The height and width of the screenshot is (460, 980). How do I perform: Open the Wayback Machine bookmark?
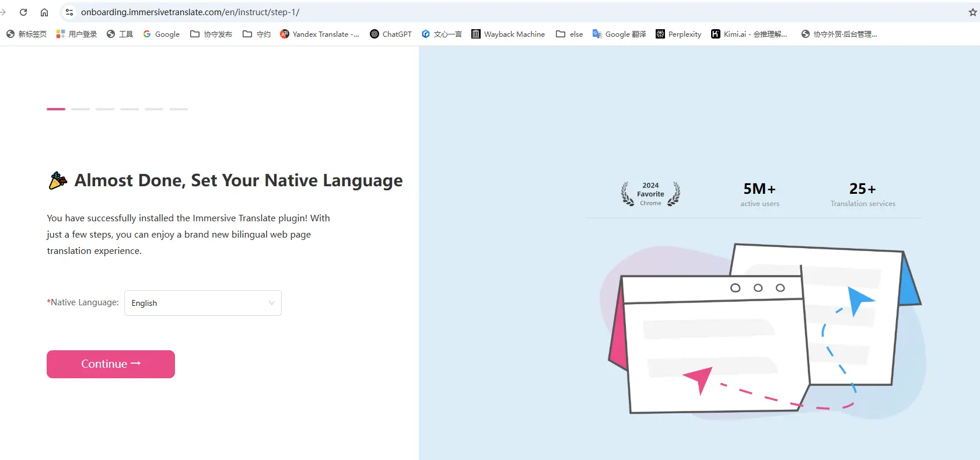508,34
